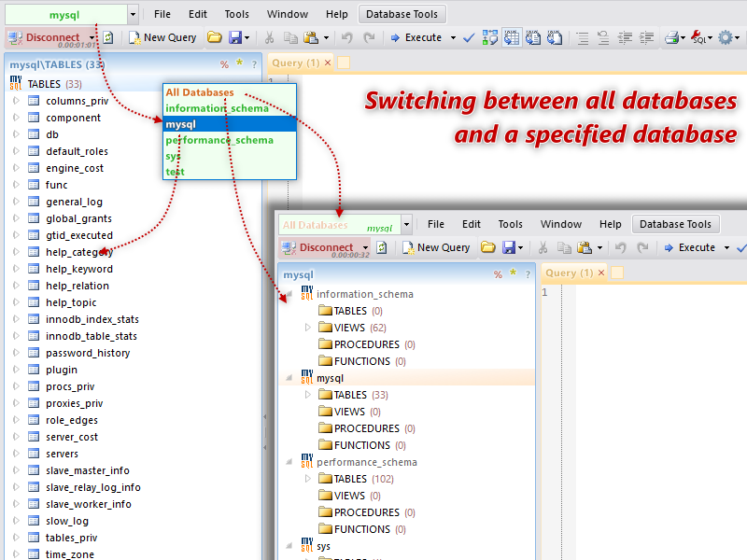
Task: Open settings with the gear icon
Action: pos(726,37)
